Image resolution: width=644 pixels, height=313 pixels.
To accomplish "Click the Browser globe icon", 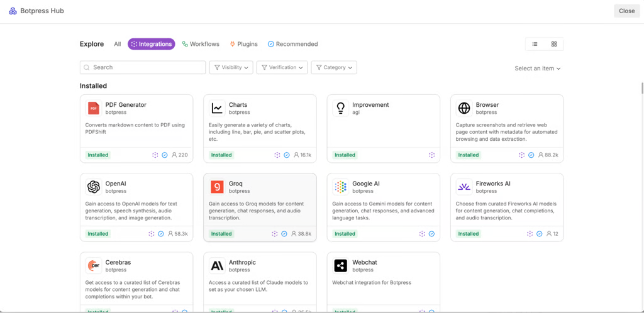I will coord(464,108).
